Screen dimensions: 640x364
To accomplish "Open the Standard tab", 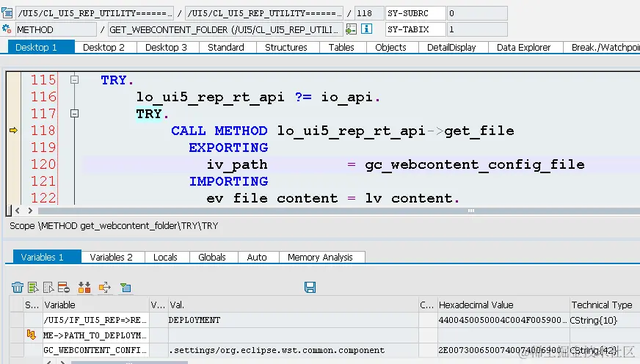I will pyautogui.click(x=226, y=48).
